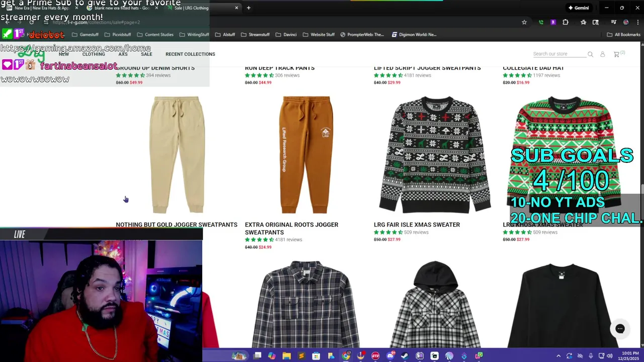View the beige Nothing But Gold jogger image

tap(177, 155)
